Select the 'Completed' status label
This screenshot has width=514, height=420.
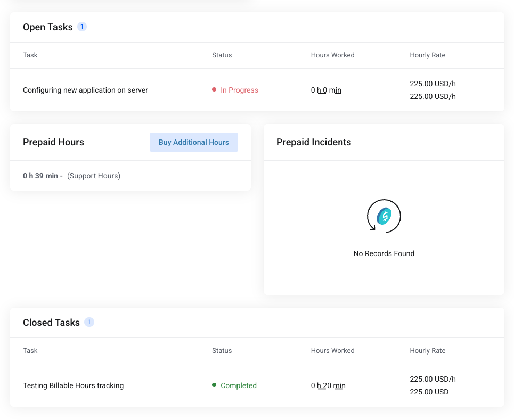238,385
